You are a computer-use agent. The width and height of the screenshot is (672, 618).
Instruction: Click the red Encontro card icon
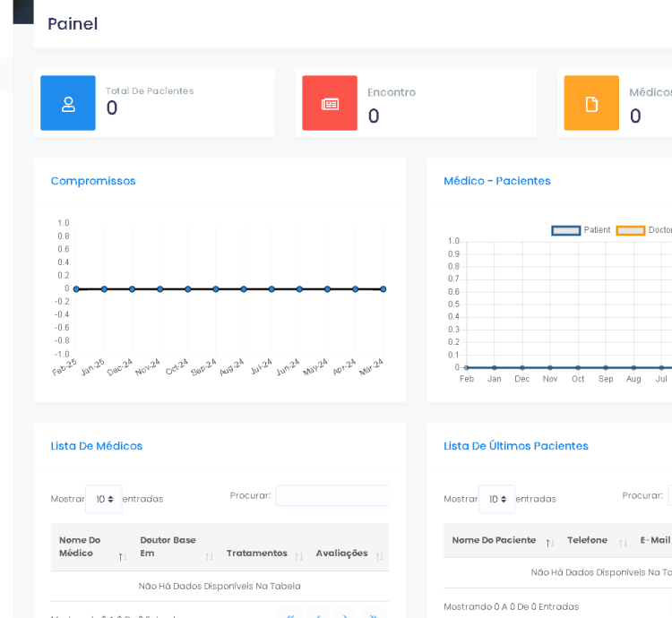330,104
